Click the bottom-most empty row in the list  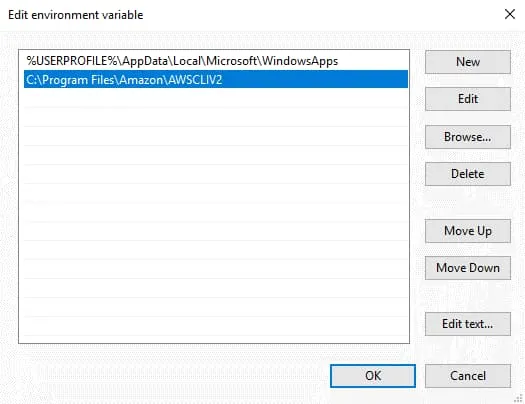[x=216, y=326]
